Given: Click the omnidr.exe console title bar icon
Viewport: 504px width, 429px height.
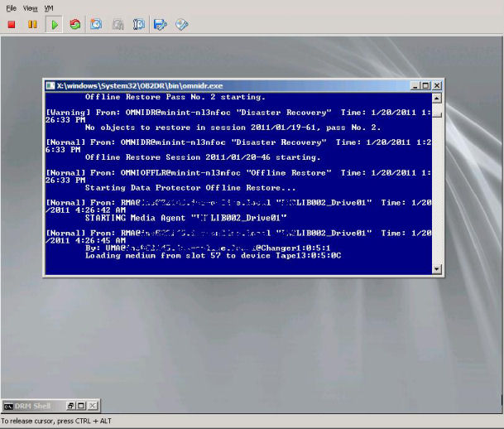Looking at the screenshot, I should 50,85.
